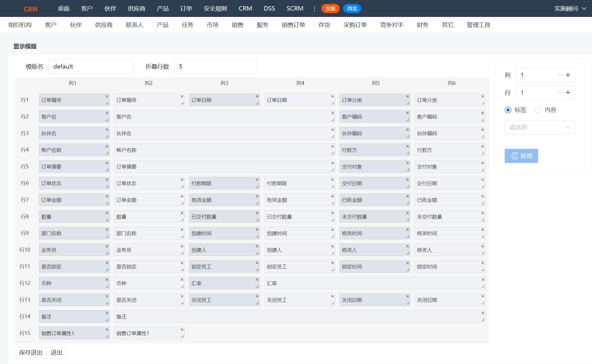Select the 内容 radio button

(538, 110)
